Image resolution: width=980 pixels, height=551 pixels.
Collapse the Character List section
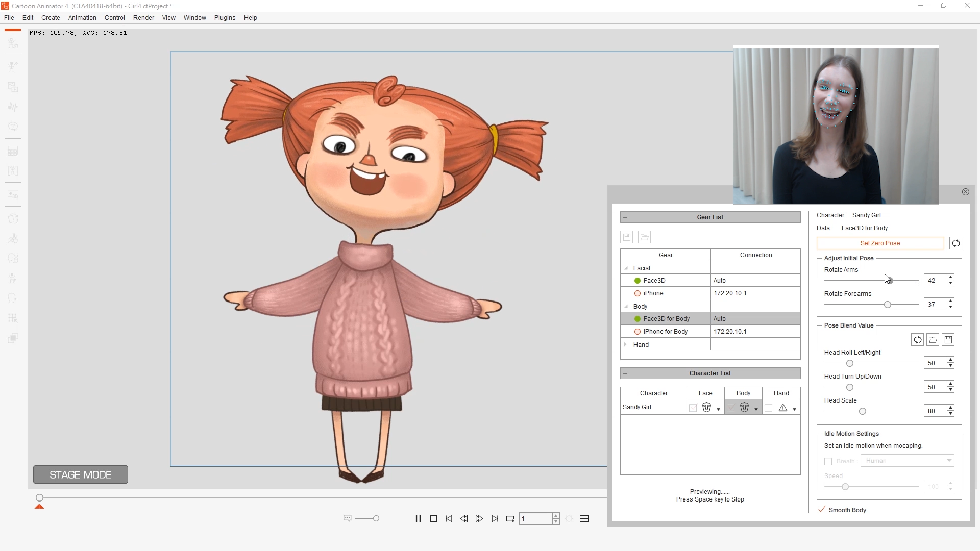pos(625,373)
